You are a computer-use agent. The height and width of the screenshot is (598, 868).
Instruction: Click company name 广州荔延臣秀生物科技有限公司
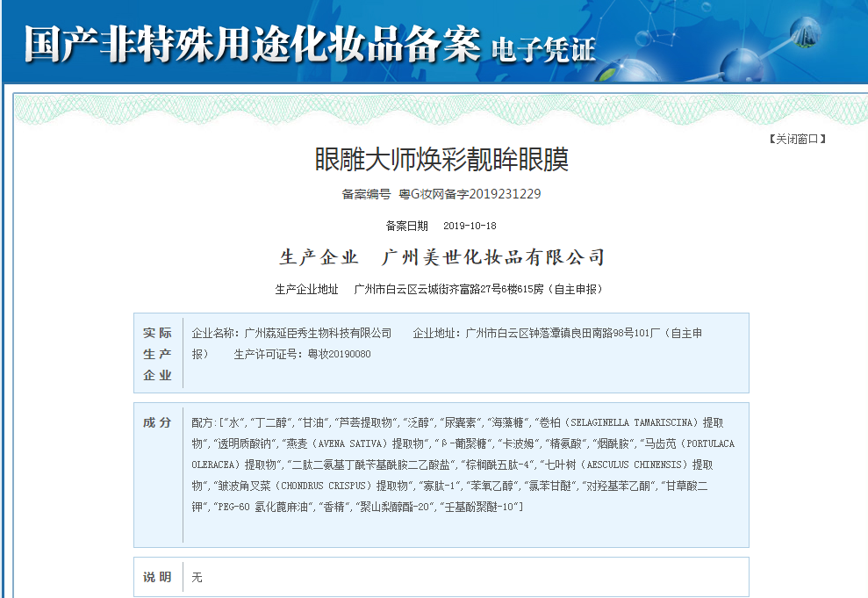tap(318, 333)
